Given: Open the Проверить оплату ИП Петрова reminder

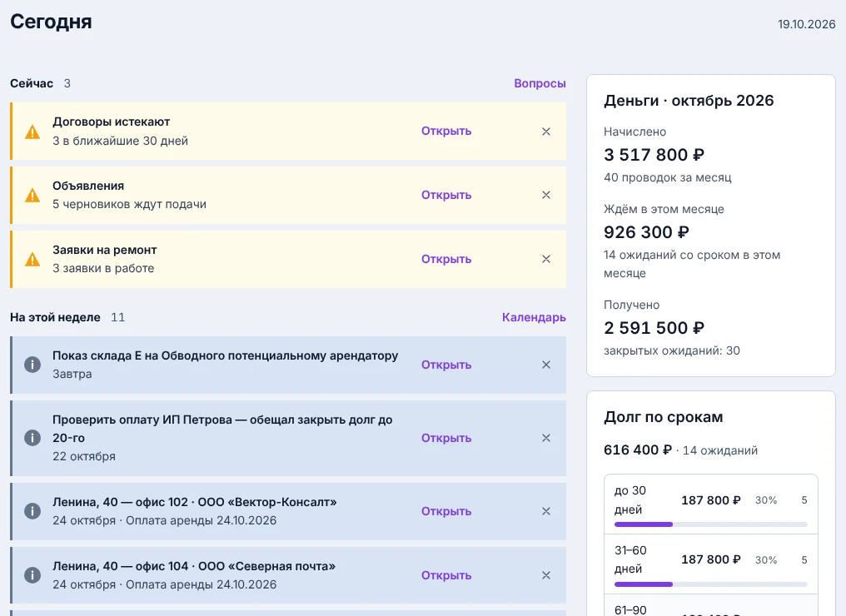Looking at the screenshot, I should [446, 438].
